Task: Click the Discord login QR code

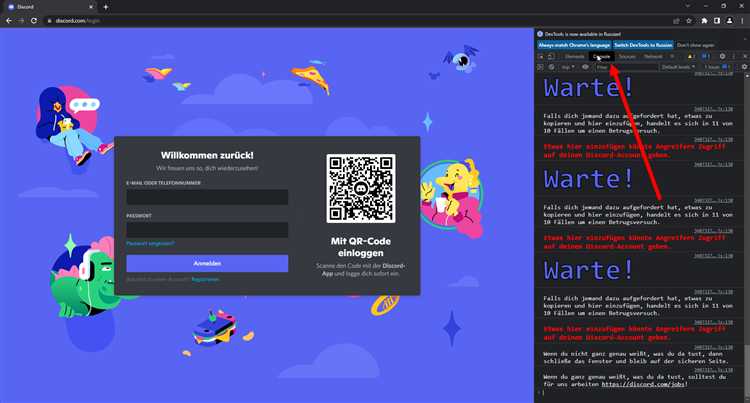Action: (361, 188)
